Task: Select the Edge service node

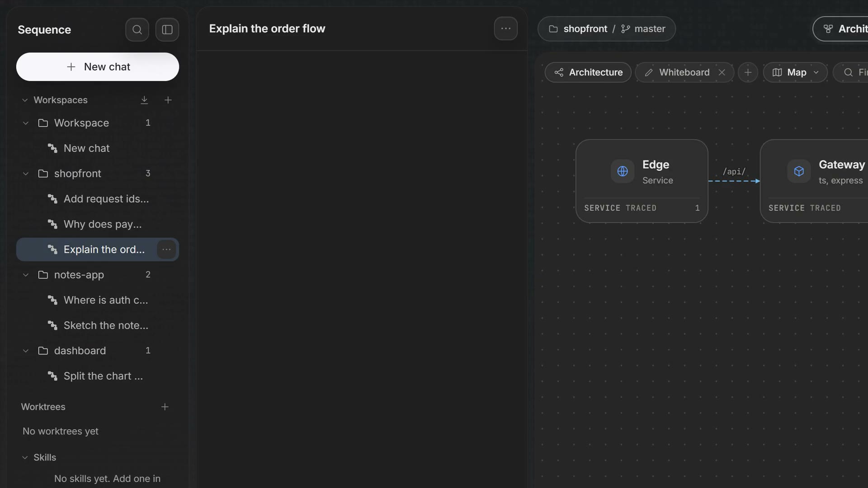Action: pos(642,181)
